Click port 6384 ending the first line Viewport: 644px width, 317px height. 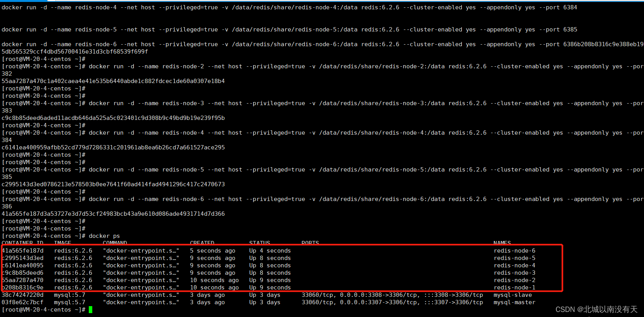click(570, 7)
